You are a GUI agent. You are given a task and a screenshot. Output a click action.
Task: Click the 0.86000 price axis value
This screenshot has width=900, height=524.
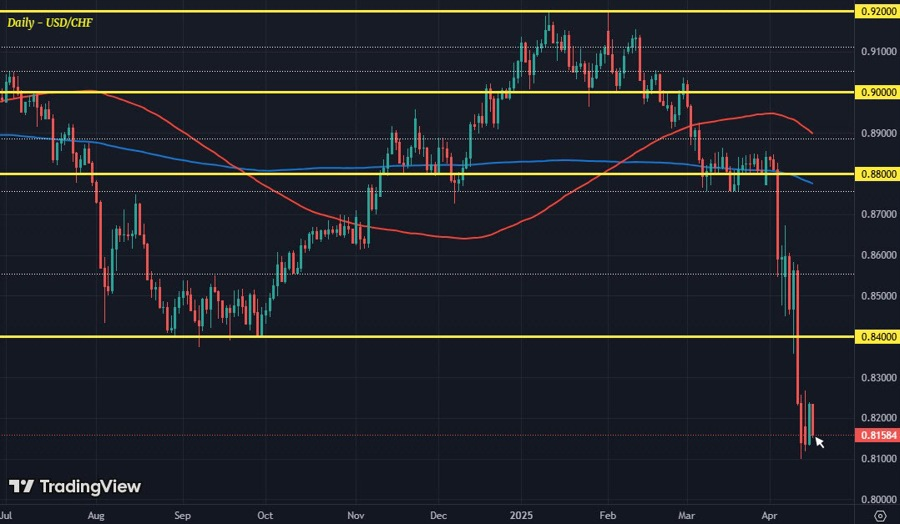878,255
